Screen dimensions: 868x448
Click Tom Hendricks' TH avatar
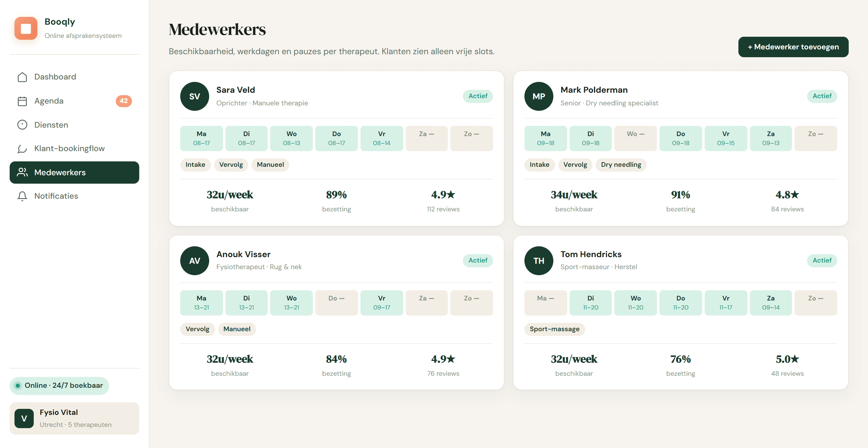pyautogui.click(x=539, y=260)
